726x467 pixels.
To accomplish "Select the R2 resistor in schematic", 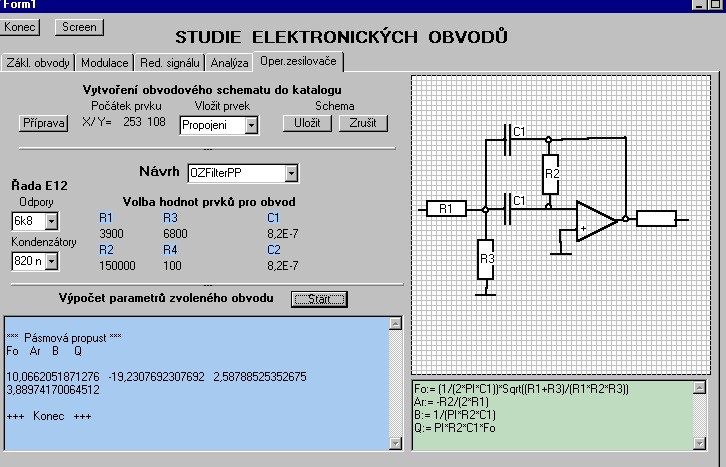I will [550, 173].
